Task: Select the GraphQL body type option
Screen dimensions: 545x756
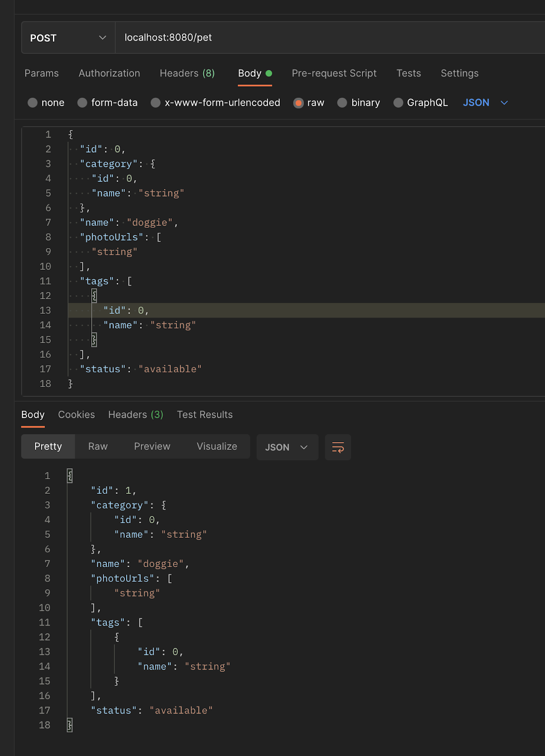Action: (x=398, y=103)
